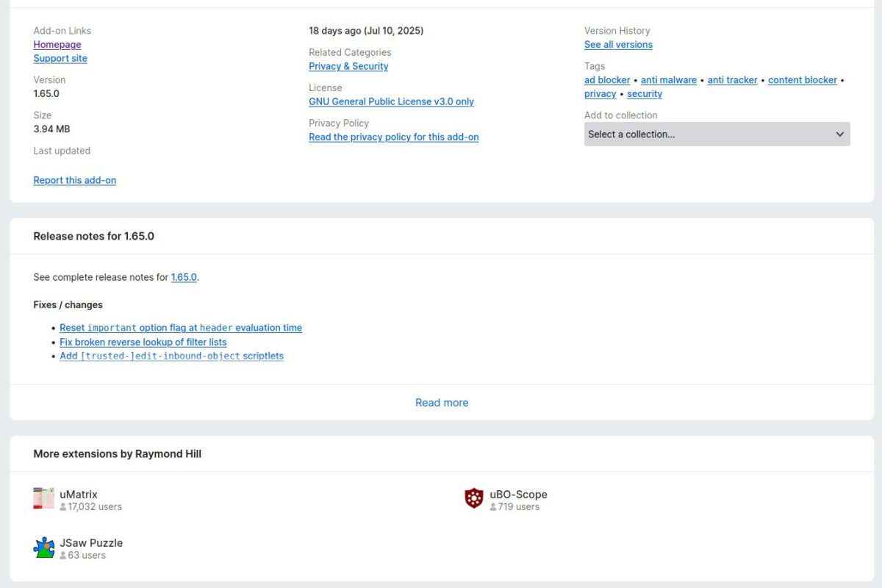Viewport: 882px width, 588px height.
Task: Open the 1.65.0 complete release notes link
Action: click(184, 277)
